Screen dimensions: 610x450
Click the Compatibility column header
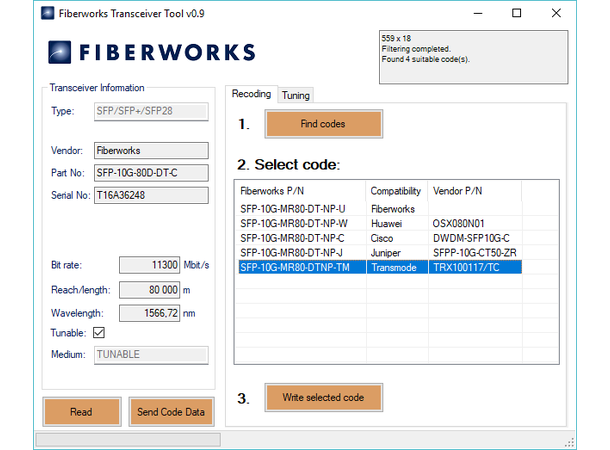(x=397, y=191)
